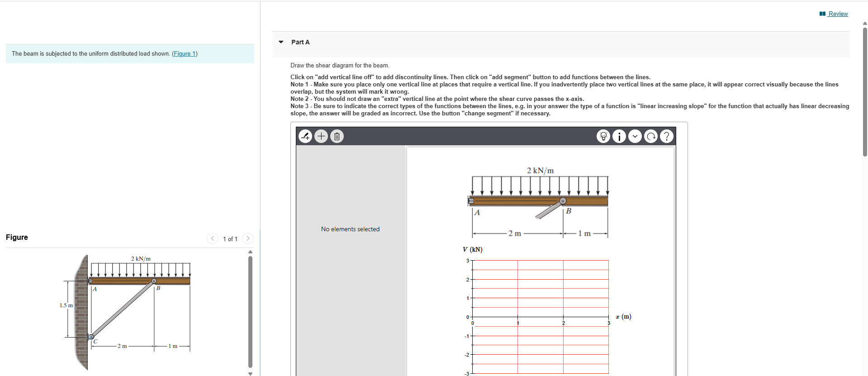Go to the previous figure
The height and width of the screenshot is (376, 868).
pos(213,238)
